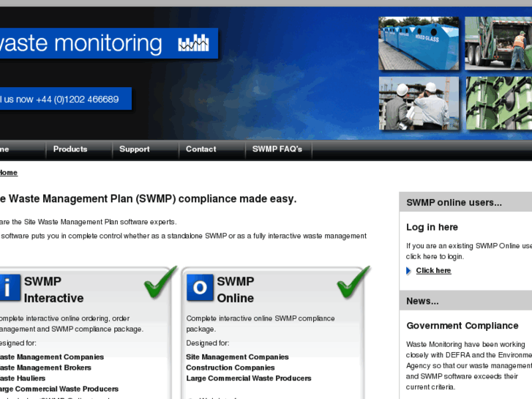Screen dimensions: 532x399
Task: Click the blue 'i' SWMP Interactive icon
Action: tap(10, 288)
